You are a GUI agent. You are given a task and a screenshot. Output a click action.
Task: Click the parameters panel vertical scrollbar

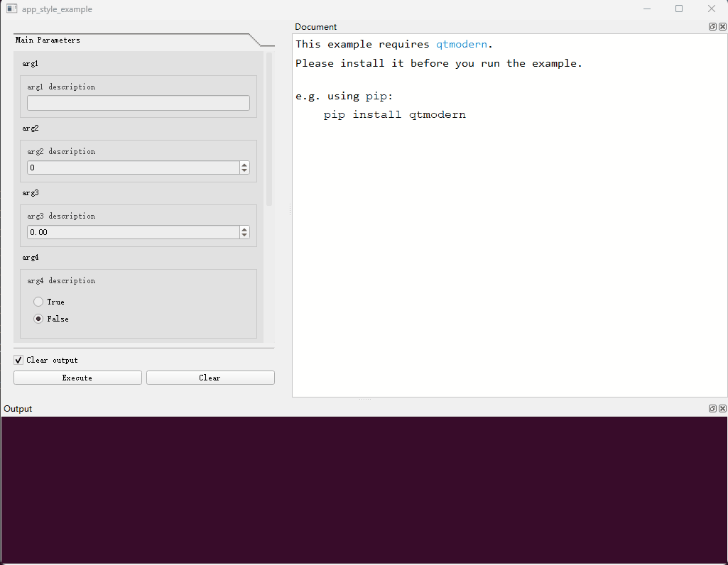tap(269, 129)
